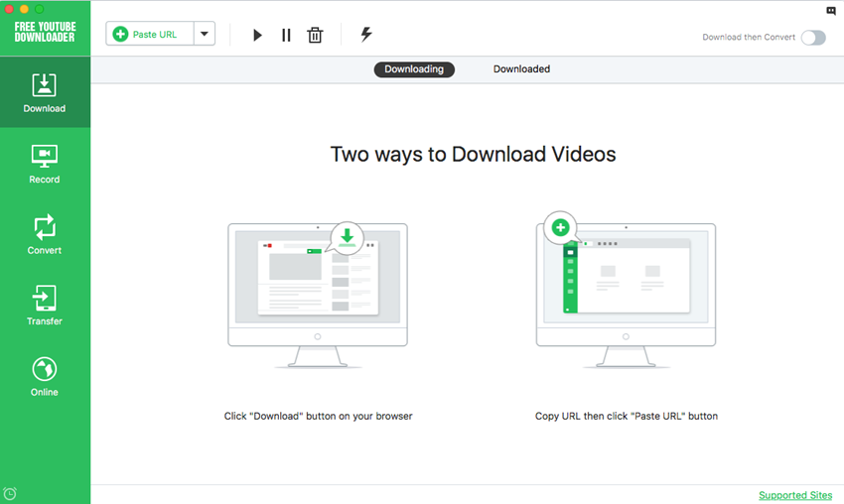Delete items with the trash icon
The image size is (844, 504).
315,35
